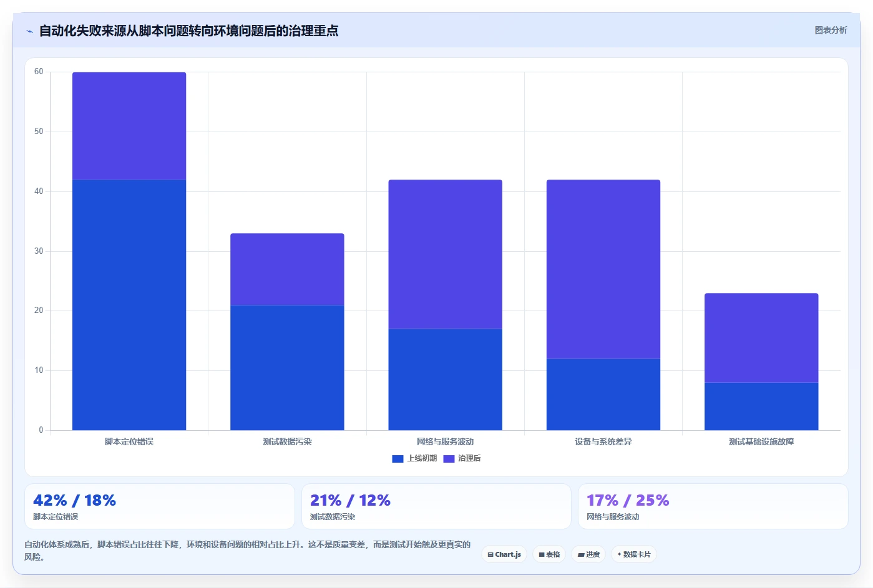Click the 测试数据污染 caption in the second stat card
873x588 pixels.
click(x=333, y=517)
